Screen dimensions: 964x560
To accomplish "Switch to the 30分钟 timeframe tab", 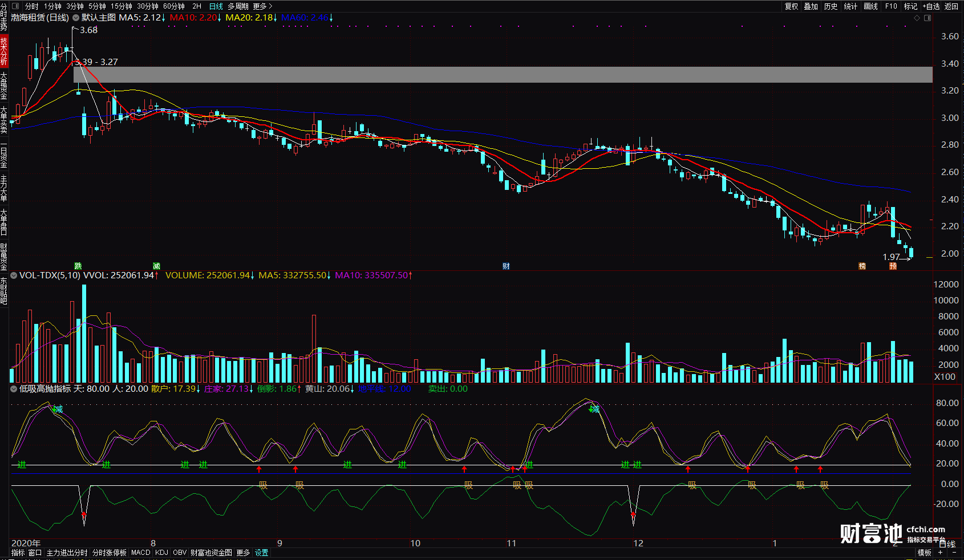I will click(147, 6).
